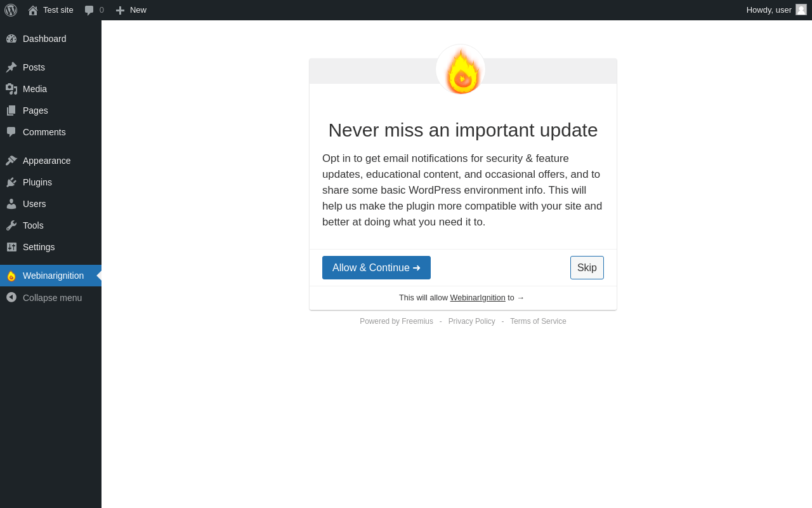Click the Plugins plug icon

point(11,182)
